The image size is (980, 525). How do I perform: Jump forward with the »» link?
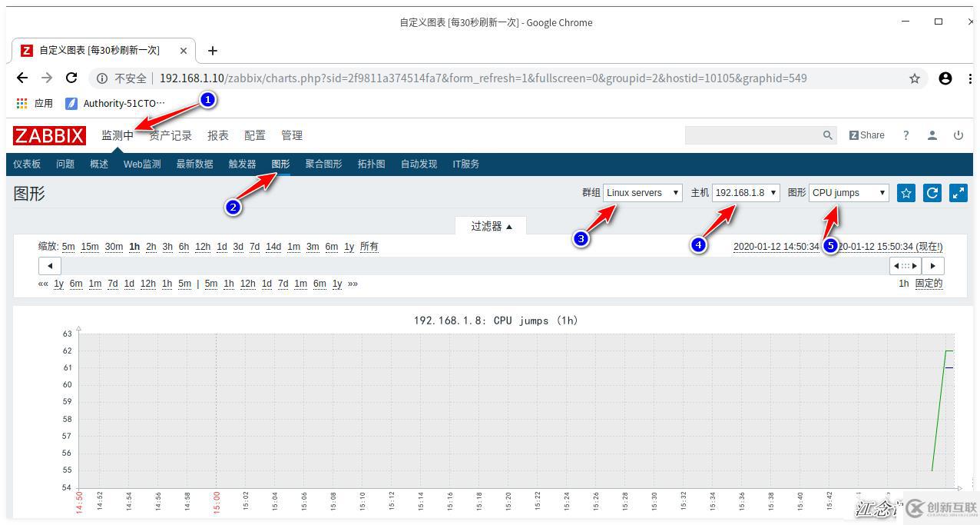click(353, 284)
